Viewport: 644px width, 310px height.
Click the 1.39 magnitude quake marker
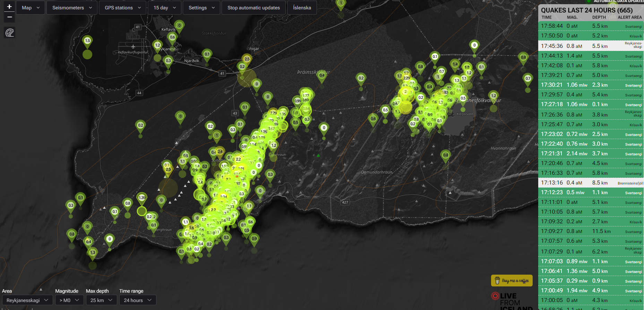(x=142, y=198)
